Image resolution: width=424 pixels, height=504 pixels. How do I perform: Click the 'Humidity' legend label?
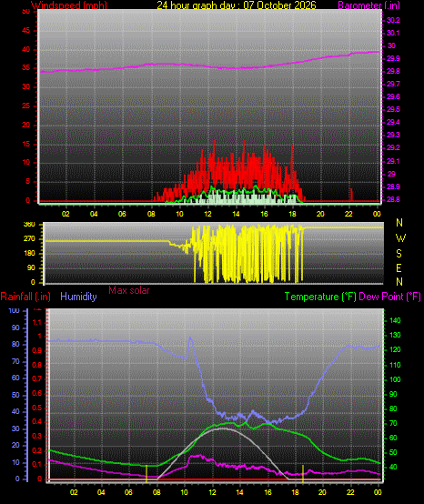[x=78, y=297]
